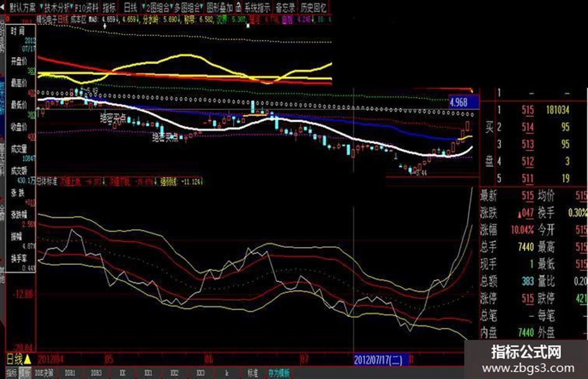The image size is (588, 379).
Task: Click the 日线 period label at bottom left
Action: 16,360
